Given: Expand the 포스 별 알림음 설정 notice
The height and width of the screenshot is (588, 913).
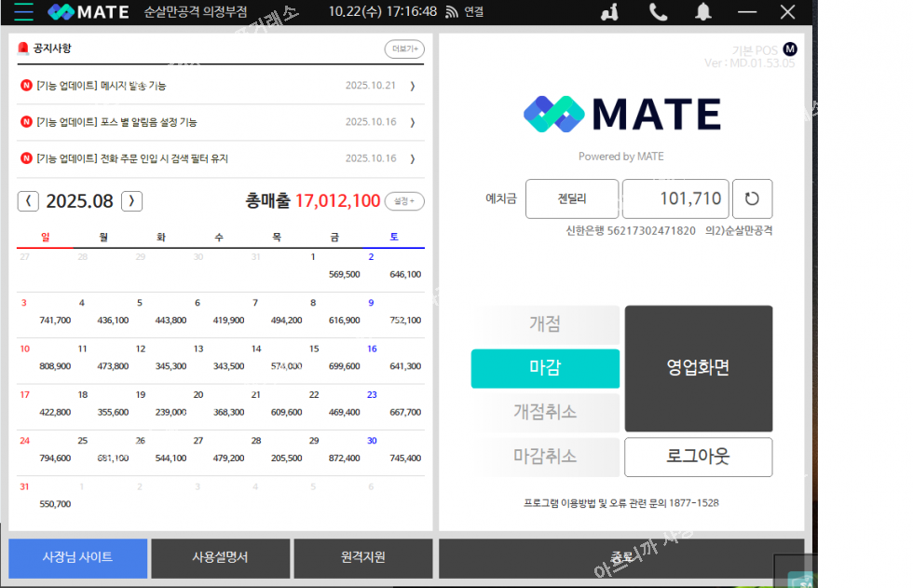Looking at the screenshot, I should (x=116, y=122).
